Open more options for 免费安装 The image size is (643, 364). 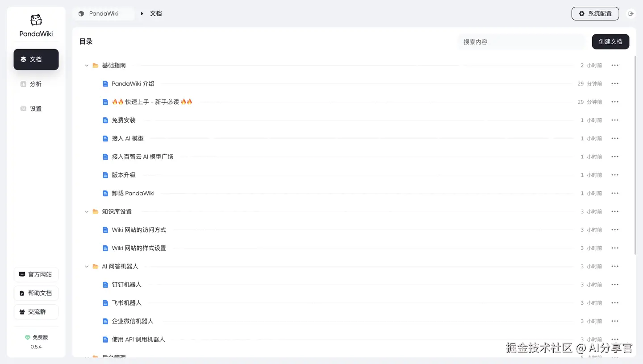click(615, 120)
